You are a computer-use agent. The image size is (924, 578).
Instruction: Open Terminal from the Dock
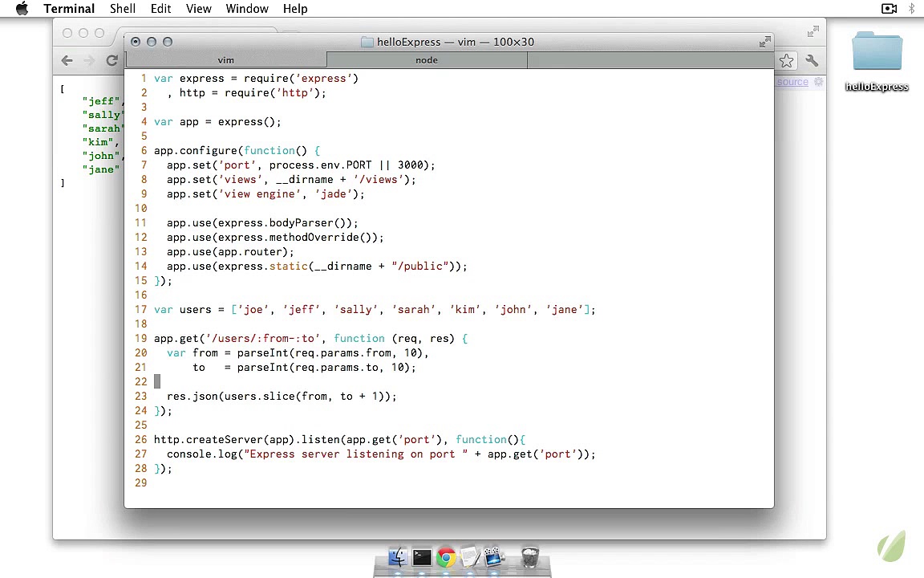[422, 557]
